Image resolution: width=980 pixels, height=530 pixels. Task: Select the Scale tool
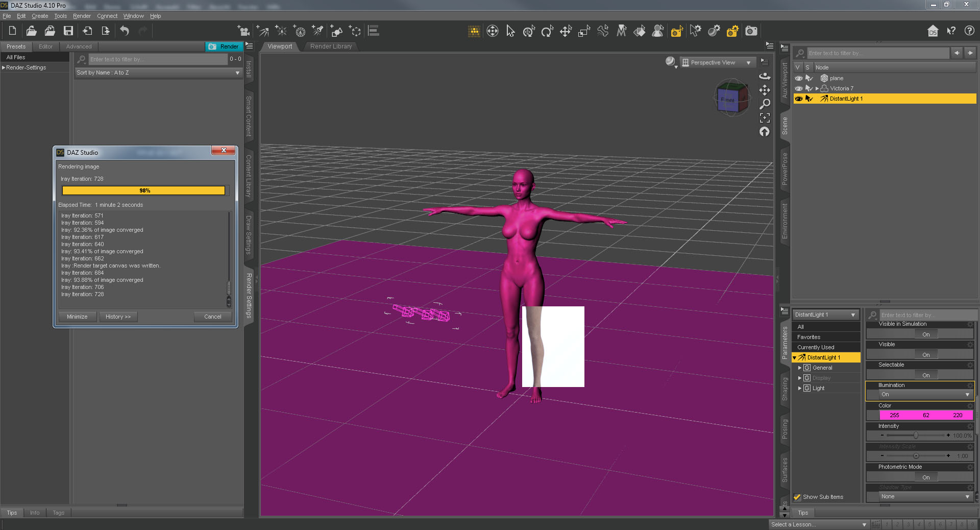point(584,31)
